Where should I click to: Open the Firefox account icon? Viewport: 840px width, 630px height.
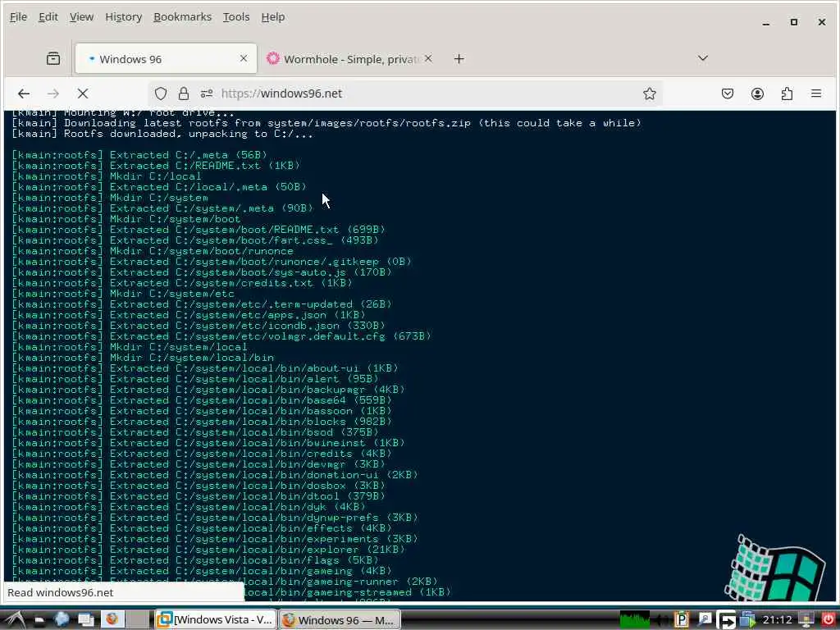click(x=757, y=94)
